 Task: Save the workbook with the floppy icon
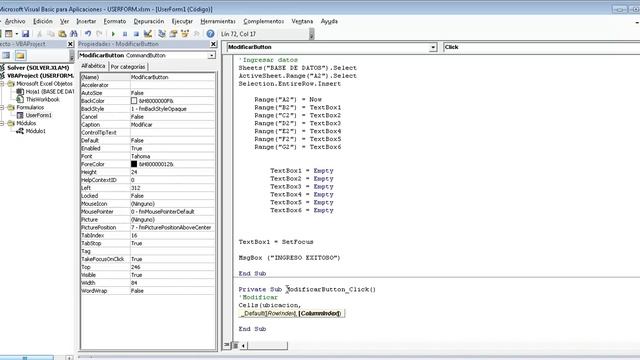[x=25, y=34]
